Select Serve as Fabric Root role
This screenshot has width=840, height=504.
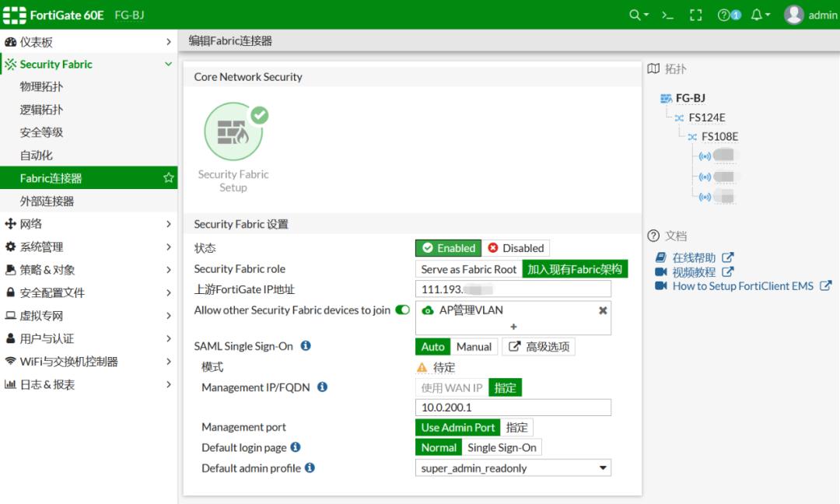(x=468, y=269)
